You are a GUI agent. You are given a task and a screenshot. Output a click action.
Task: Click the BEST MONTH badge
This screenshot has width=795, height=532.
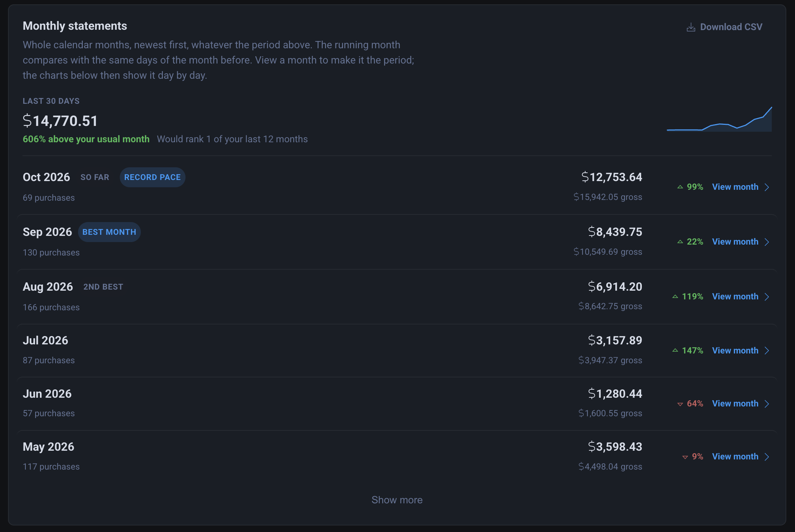tap(109, 232)
